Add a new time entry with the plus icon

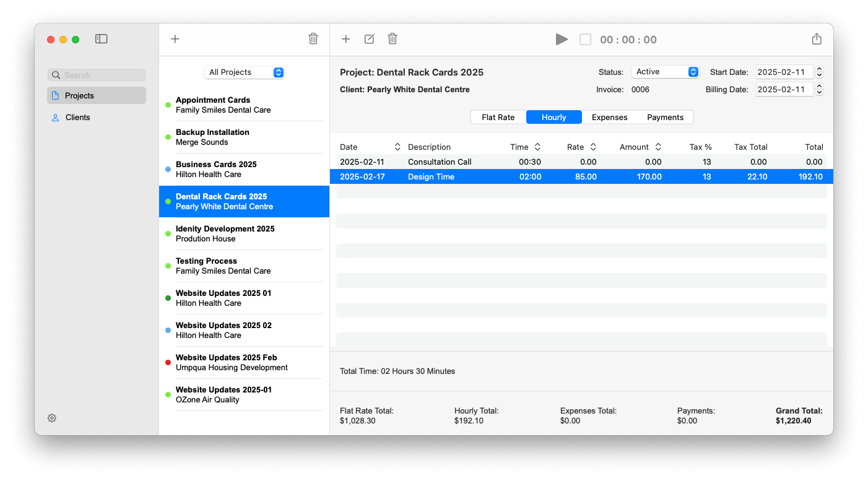345,38
